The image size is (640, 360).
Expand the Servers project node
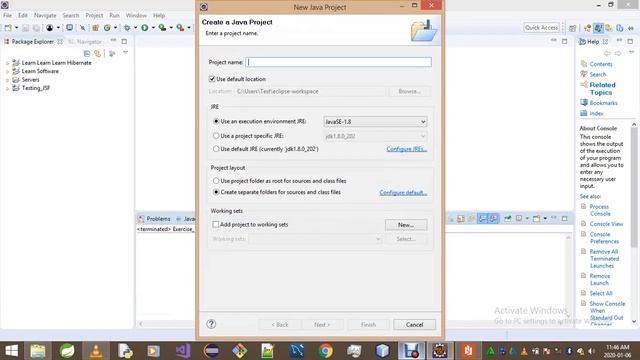(7, 80)
